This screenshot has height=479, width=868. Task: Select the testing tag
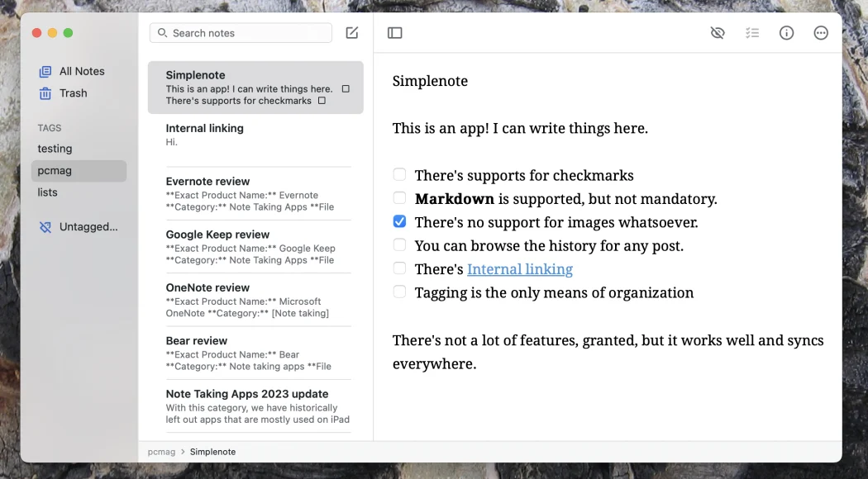tap(55, 149)
